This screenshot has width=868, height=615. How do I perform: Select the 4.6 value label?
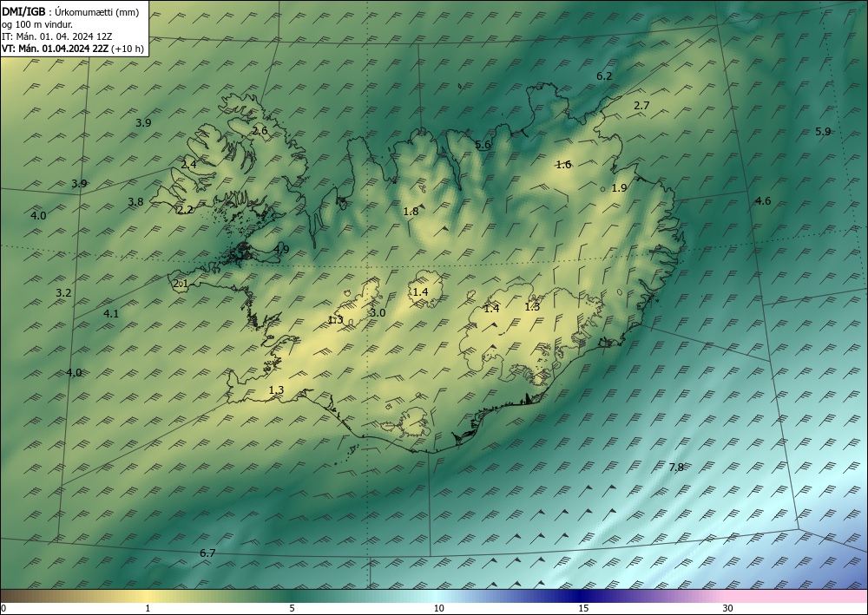(763, 200)
